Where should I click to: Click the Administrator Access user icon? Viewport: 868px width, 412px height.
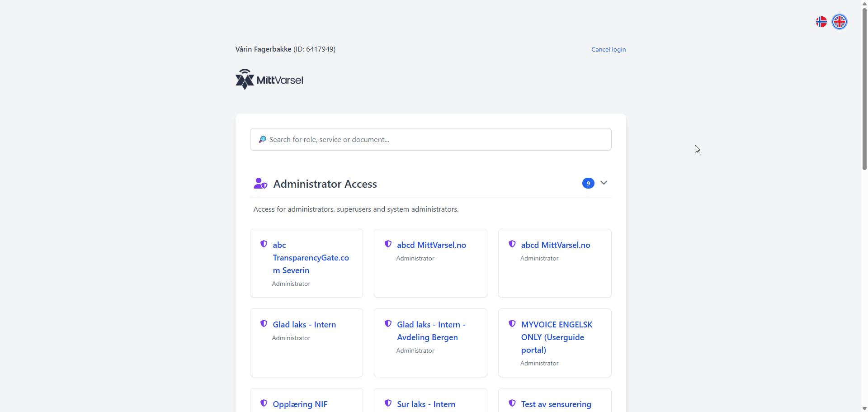(x=260, y=184)
